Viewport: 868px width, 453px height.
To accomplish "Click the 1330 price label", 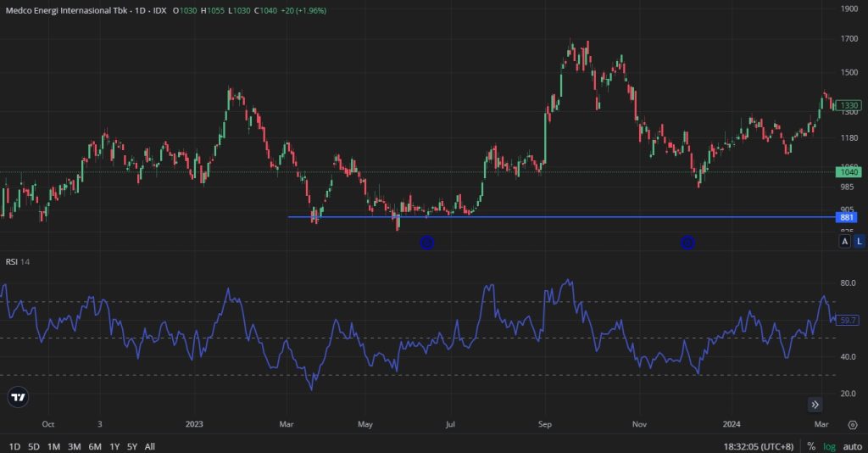I will 849,105.
